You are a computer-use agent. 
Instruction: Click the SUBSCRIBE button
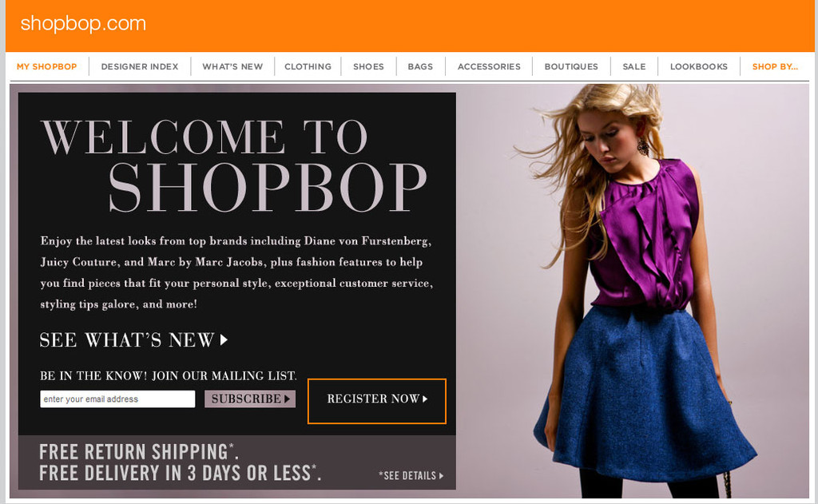[x=250, y=399]
